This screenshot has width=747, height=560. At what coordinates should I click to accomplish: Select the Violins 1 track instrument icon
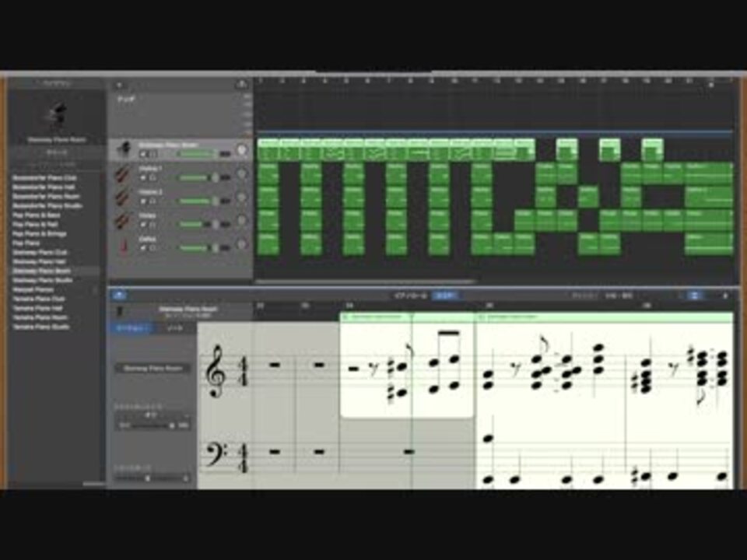click(x=123, y=173)
